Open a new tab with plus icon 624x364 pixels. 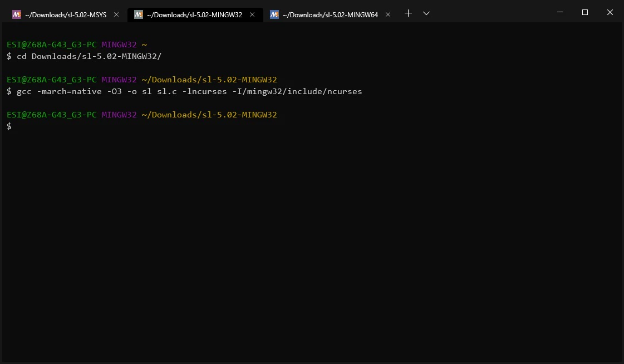(x=409, y=13)
